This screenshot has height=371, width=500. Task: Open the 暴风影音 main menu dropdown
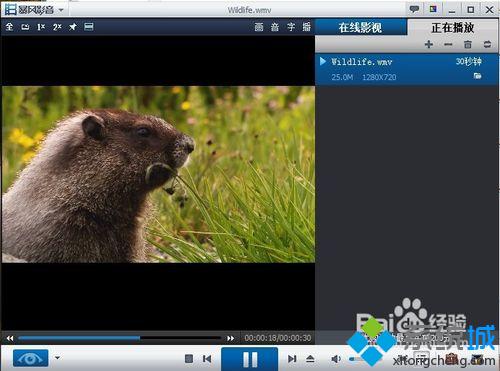[61, 10]
